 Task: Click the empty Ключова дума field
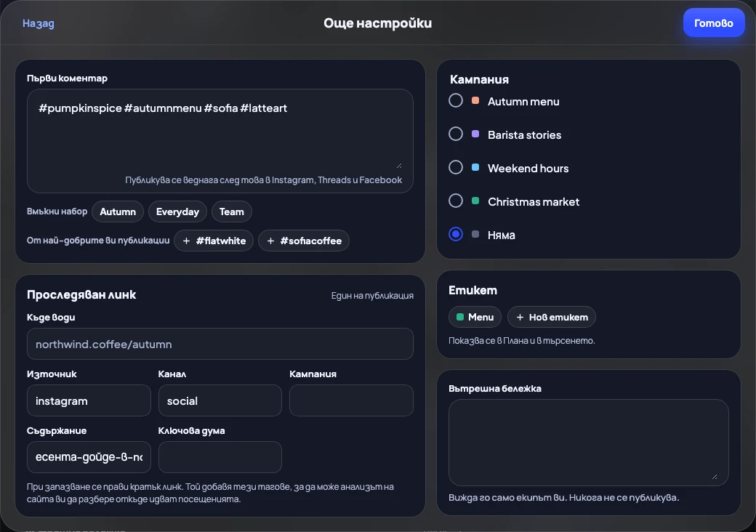(220, 457)
